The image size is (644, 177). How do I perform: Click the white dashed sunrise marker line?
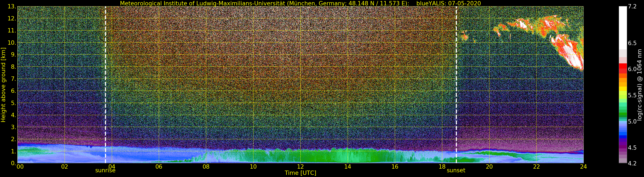point(106,85)
